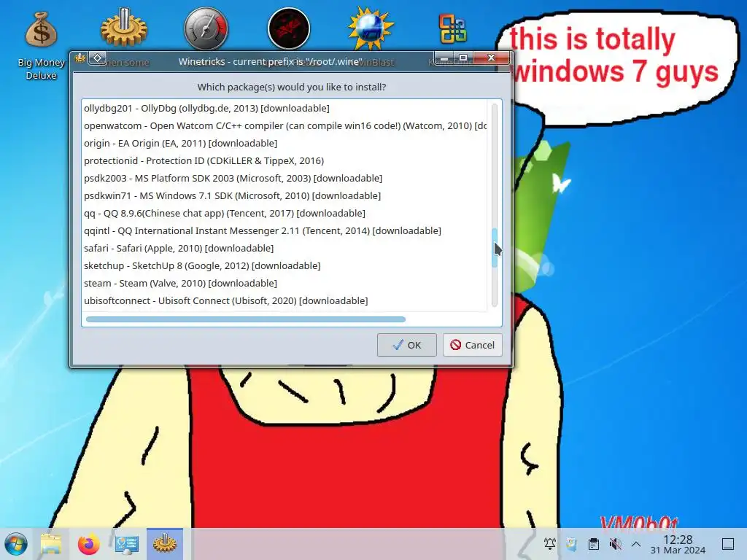Click the horizontal scrollbar of package list
This screenshot has width=747, height=560.
tap(246, 319)
